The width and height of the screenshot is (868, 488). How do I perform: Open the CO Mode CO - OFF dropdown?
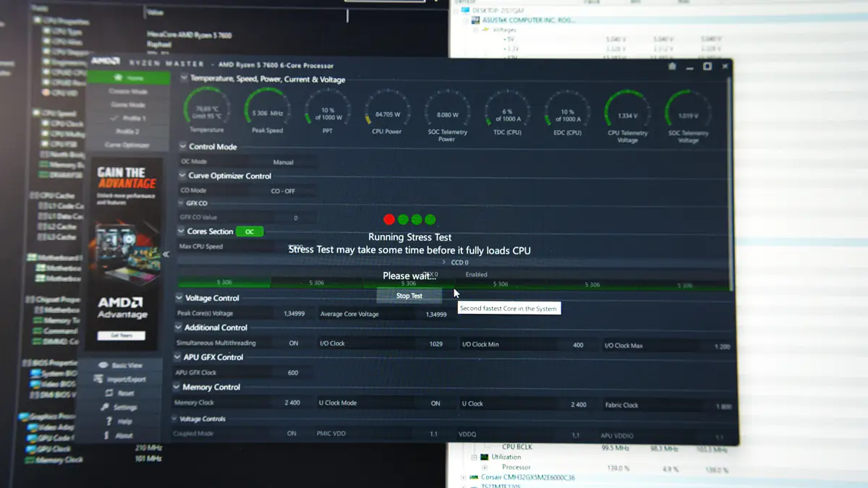[283, 191]
